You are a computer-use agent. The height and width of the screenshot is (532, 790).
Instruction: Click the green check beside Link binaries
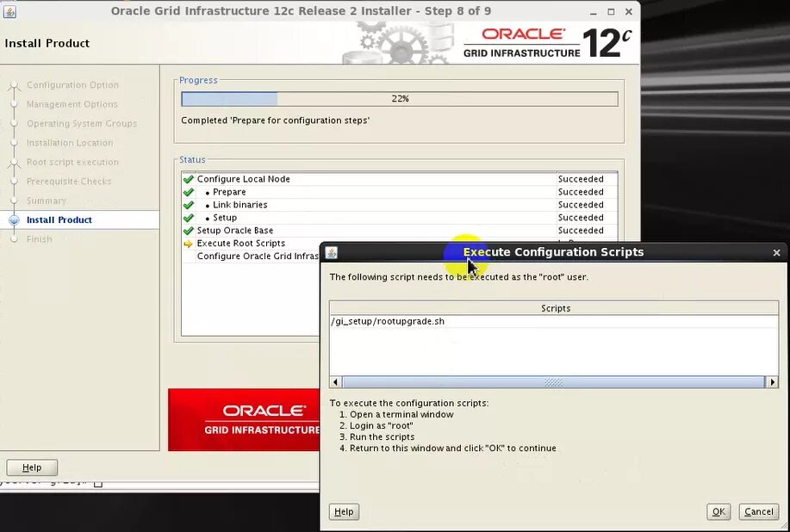(189, 205)
